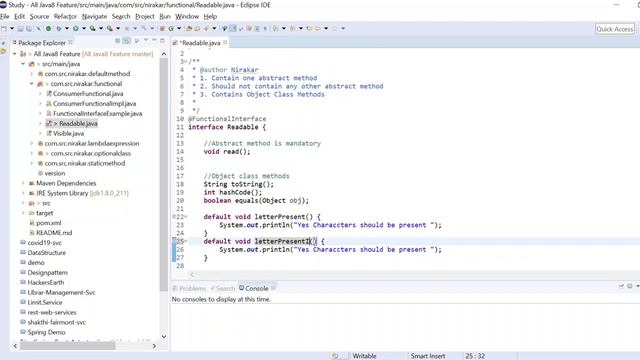Close the Readable.java editor tab
The height and width of the screenshot is (360, 640).
(225, 42)
